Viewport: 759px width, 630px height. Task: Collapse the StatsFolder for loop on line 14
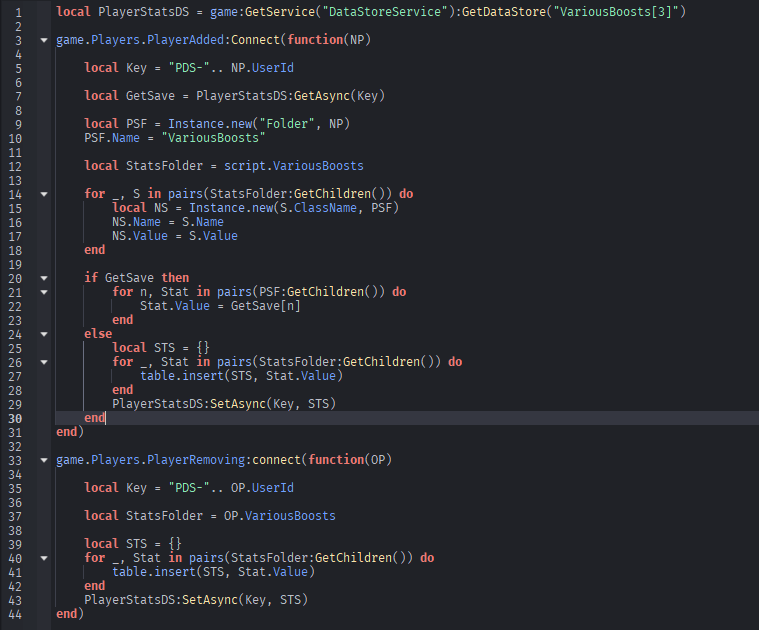[x=44, y=194]
